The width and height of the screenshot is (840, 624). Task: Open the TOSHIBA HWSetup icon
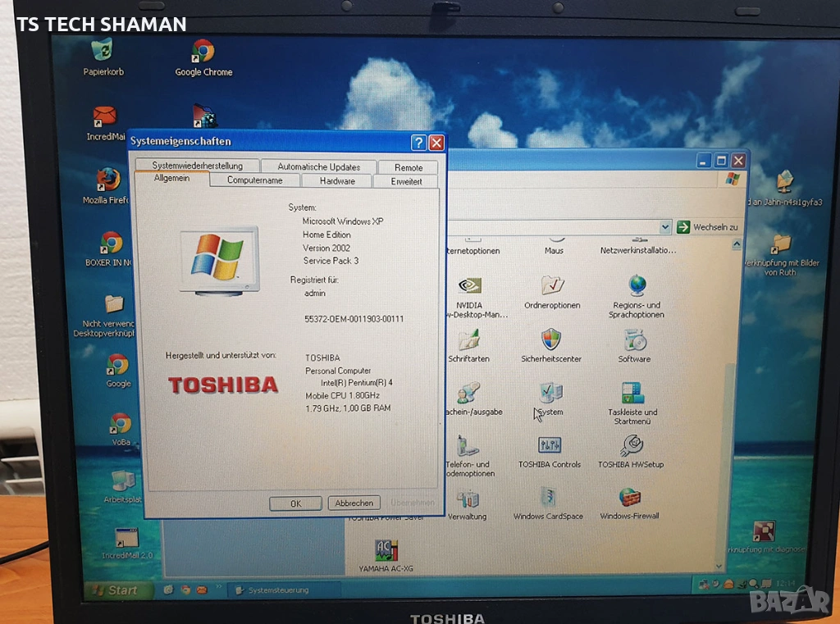631,445
